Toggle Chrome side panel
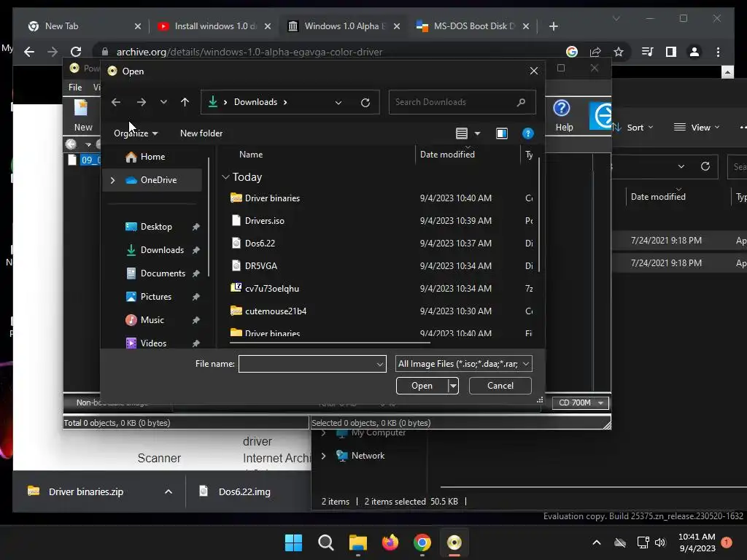747x560 pixels. pyautogui.click(x=671, y=52)
